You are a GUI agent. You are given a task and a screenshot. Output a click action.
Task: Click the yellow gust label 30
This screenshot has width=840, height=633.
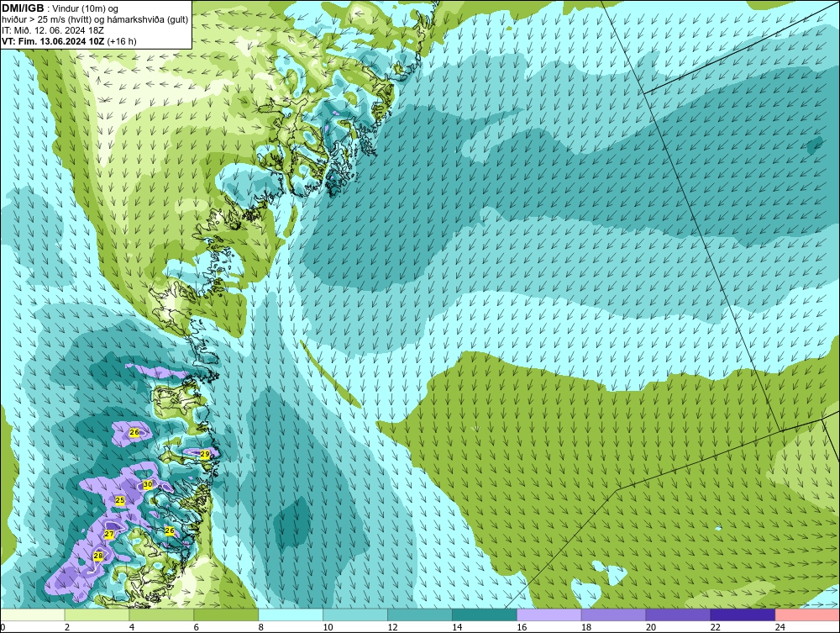(148, 484)
